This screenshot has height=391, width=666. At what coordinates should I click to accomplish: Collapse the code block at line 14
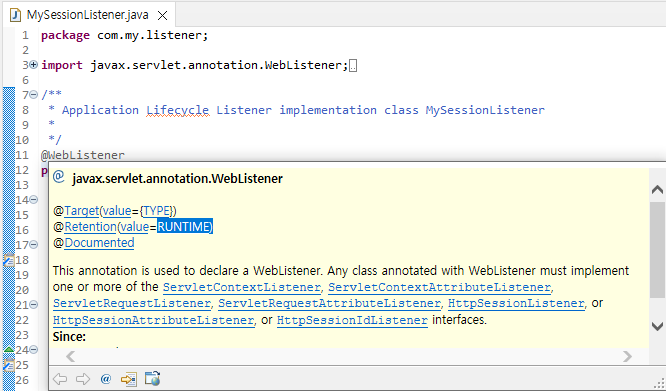coord(34,200)
